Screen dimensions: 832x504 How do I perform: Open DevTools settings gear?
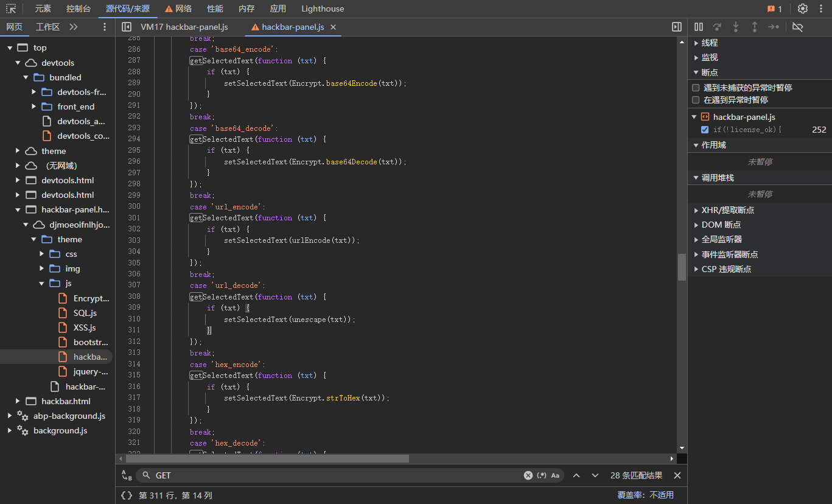click(x=803, y=9)
